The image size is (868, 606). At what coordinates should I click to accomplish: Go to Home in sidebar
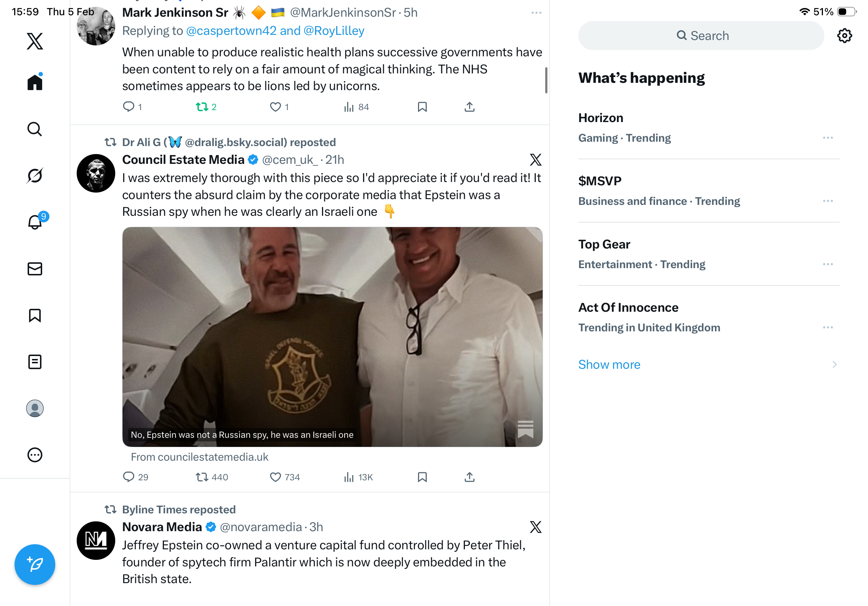pos(35,82)
